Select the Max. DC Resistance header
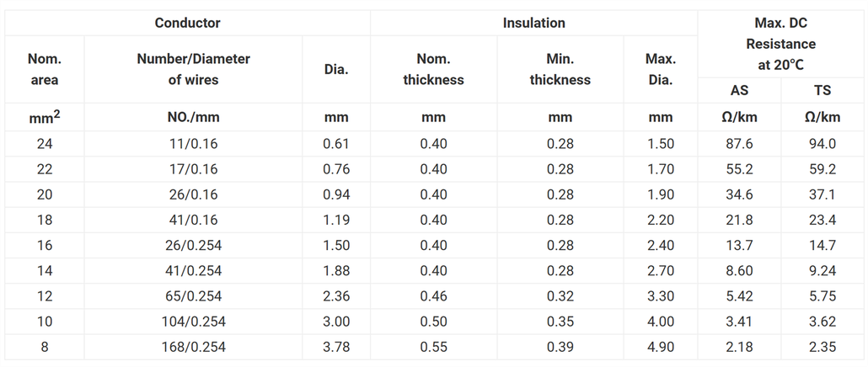This screenshot has width=868, height=367. click(x=780, y=43)
